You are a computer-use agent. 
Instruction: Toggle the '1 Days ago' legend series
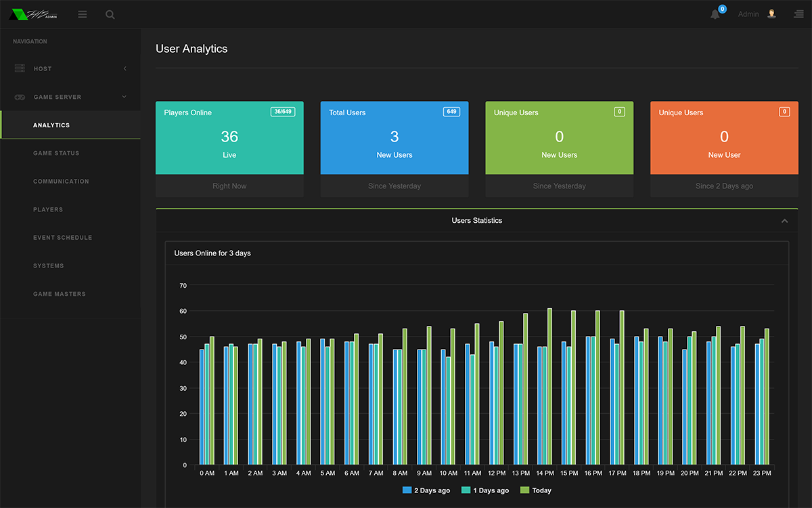485,490
